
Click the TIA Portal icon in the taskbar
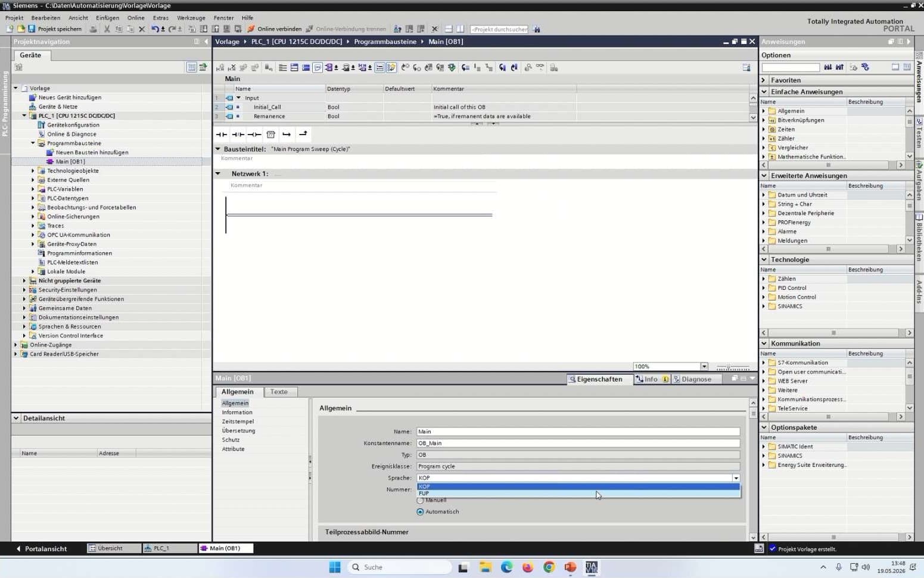[x=591, y=567]
